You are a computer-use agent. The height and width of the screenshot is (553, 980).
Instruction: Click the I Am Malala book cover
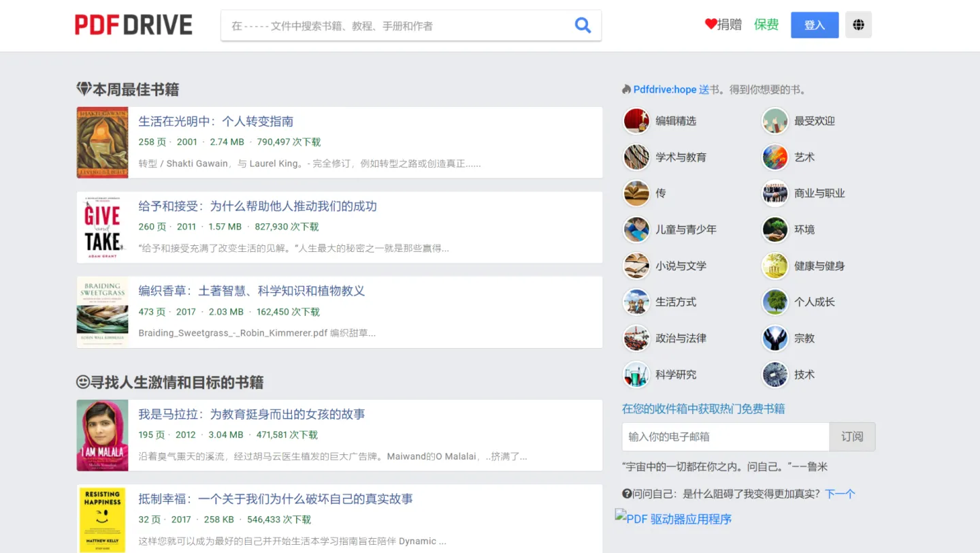point(102,435)
